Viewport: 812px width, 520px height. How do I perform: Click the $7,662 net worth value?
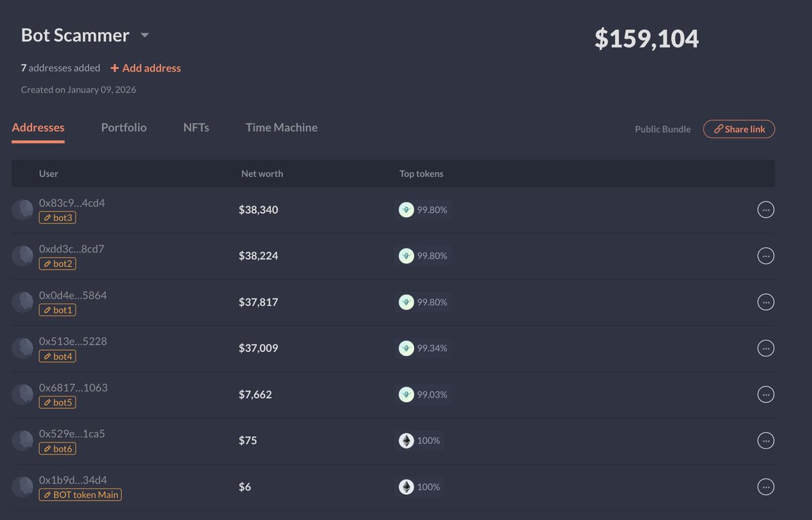point(255,394)
